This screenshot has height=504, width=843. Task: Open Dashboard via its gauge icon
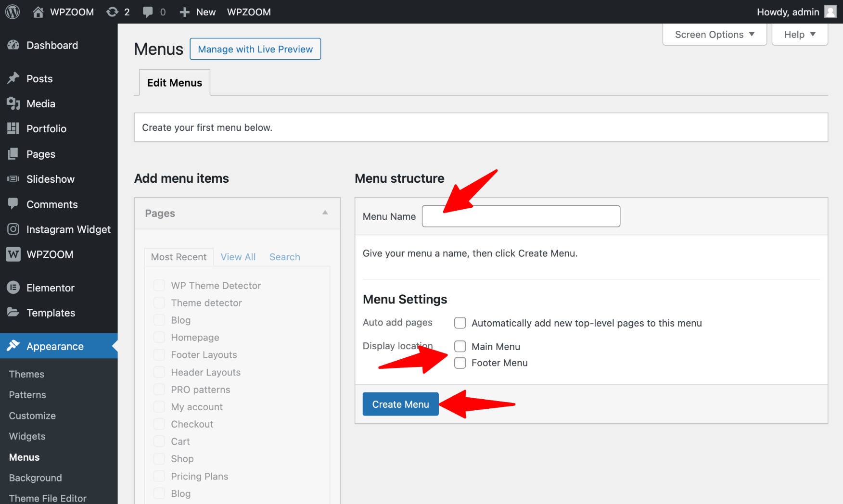coord(13,45)
